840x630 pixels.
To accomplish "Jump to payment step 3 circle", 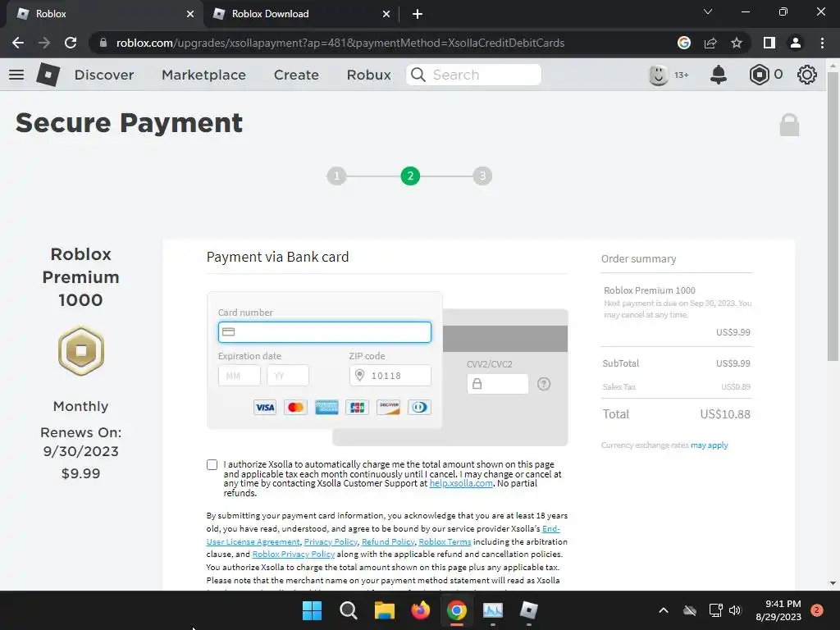I will point(482,176).
